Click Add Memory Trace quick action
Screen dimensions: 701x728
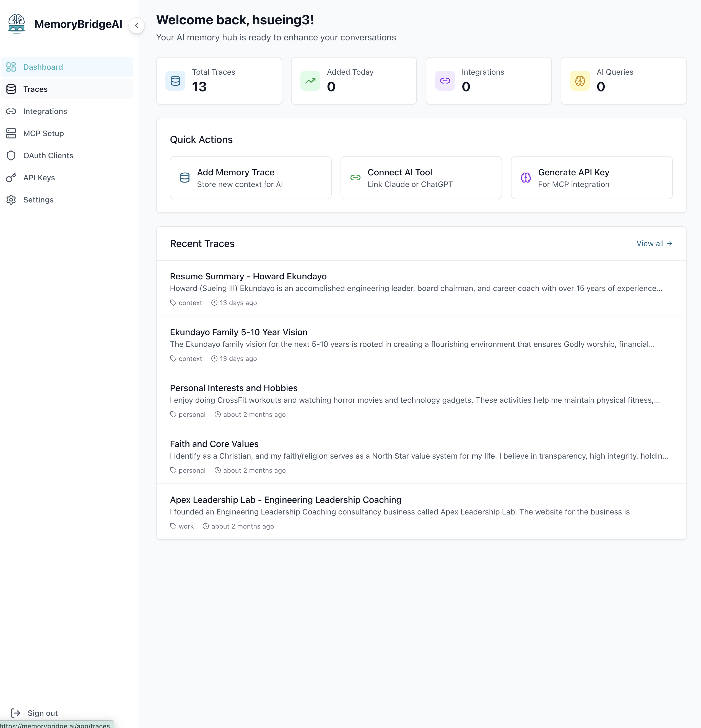[250, 178]
